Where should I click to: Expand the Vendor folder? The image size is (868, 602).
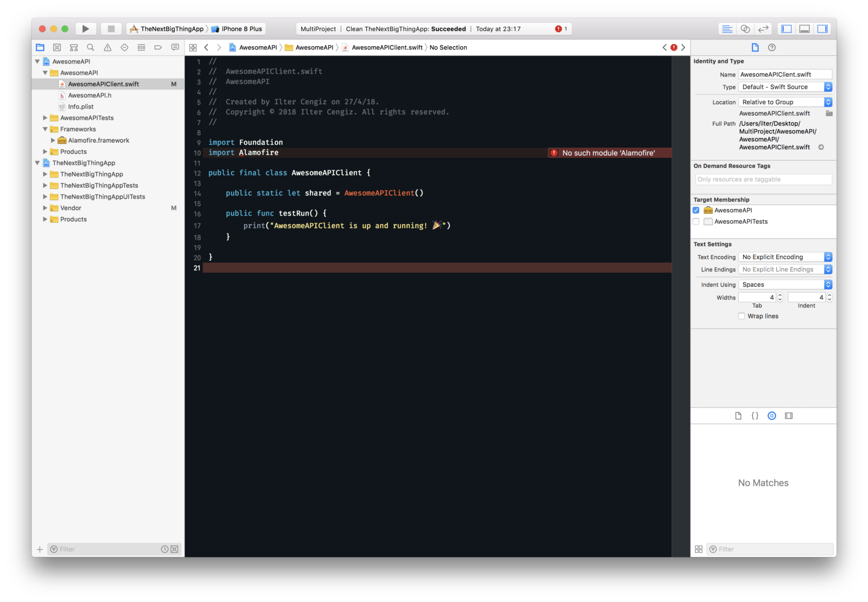pos(45,208)
